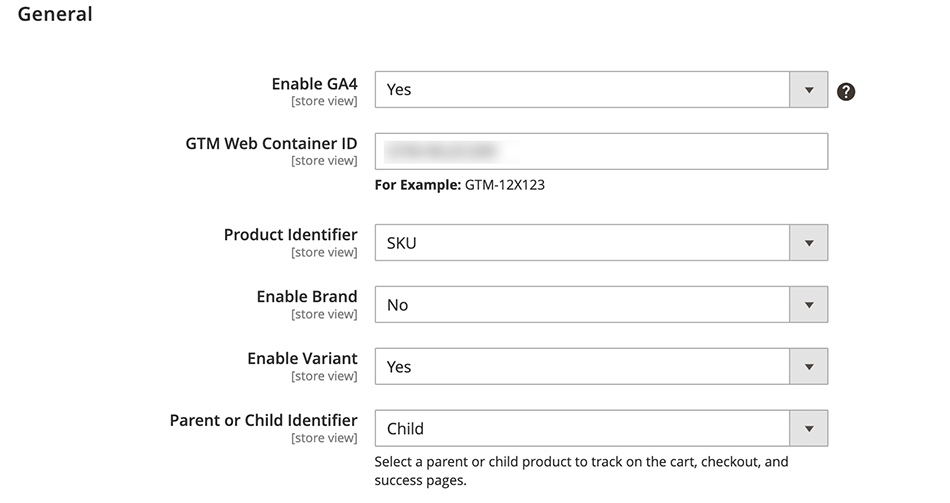Open the Parent or Child select showing Child
The image size is (950, 503).
tap(582, 429)
